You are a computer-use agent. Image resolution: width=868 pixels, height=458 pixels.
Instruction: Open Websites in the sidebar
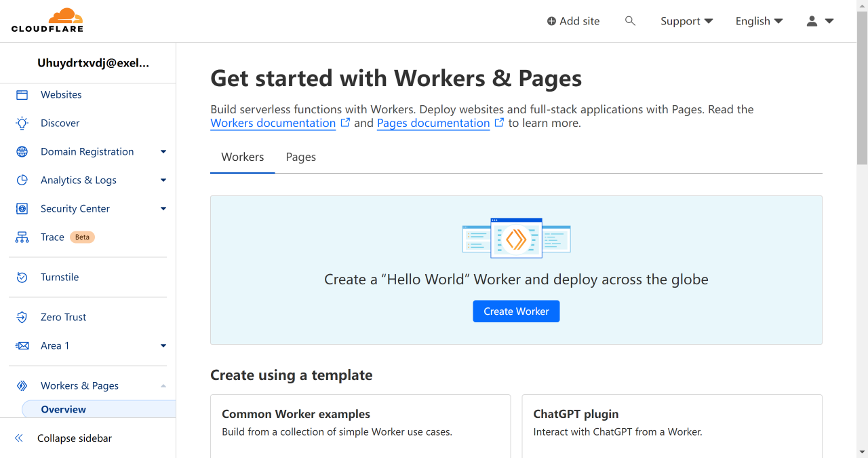(61, 95)
